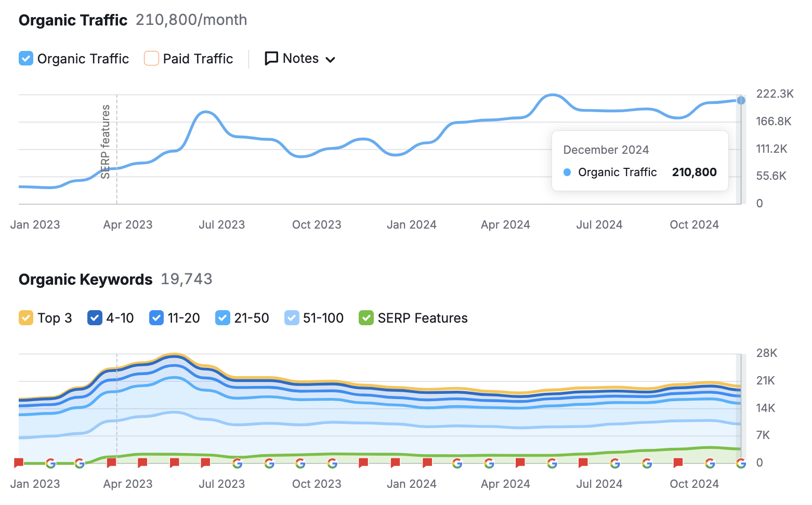Viewport: 812px width, 505px height.
Task: Click the Google icon at the timeline's end
Action: (740, 463)
